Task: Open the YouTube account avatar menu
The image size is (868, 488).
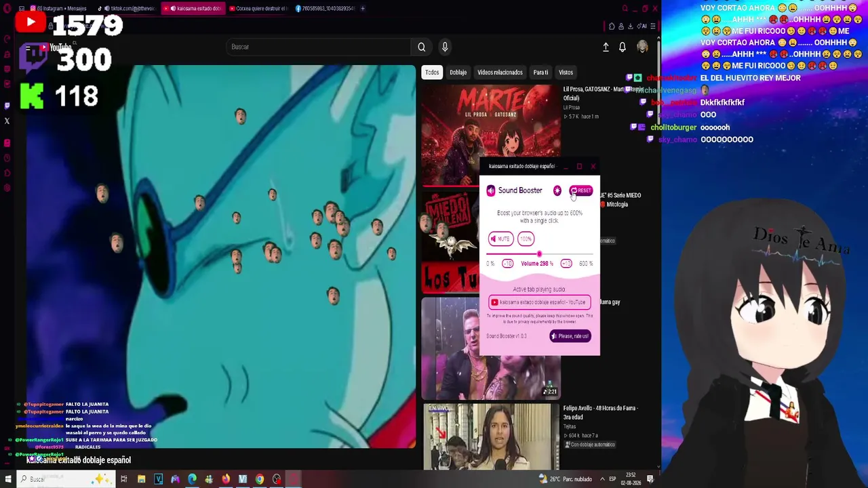Action: pos(642,47)
